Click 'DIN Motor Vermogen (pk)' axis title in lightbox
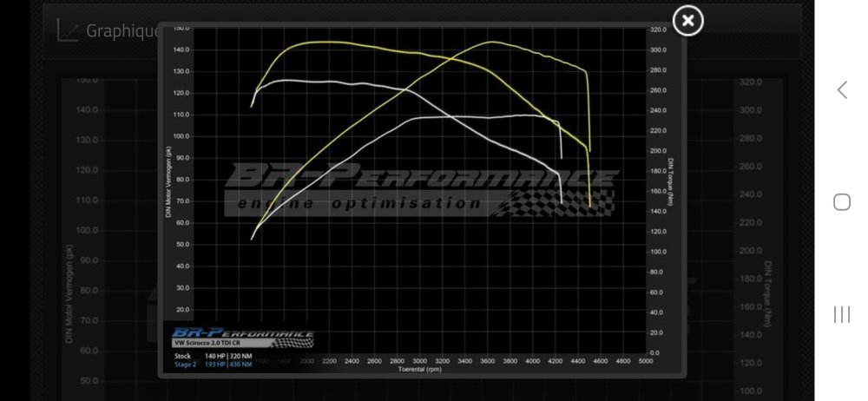The width and height of the screenshot is (868, 401). pos(168,182)
